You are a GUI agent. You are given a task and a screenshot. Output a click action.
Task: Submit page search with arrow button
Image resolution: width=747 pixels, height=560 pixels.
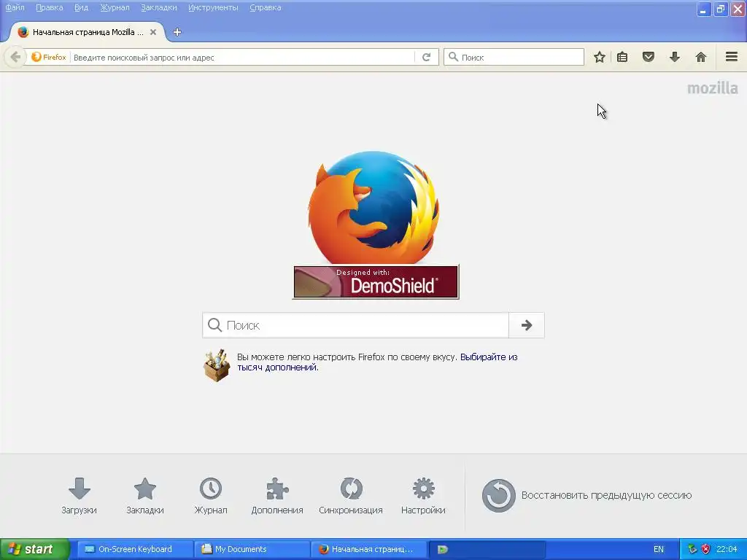[x=527, y=325]
